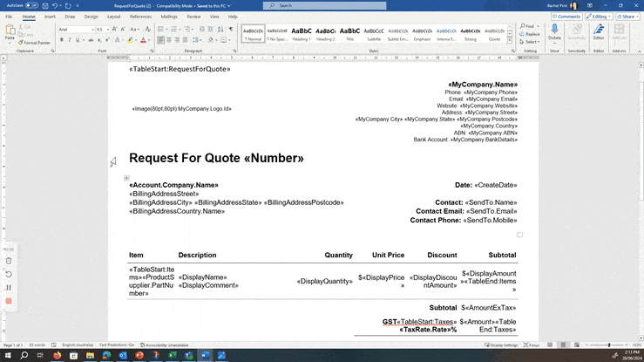
Task: Expand the Styles gallery
Action: tap(512, 40)
